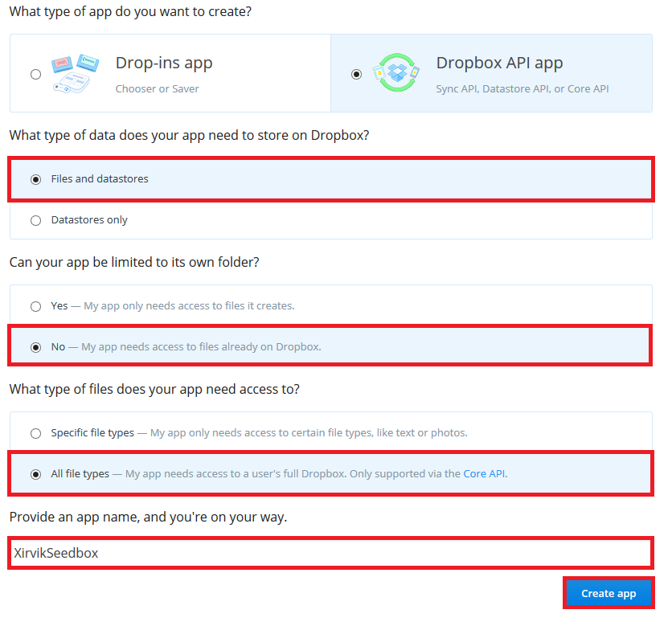The height and width of the screenshot is (626, 672).
Task: Click the "Specific file types" option label
Action: [x=92, y=433]
